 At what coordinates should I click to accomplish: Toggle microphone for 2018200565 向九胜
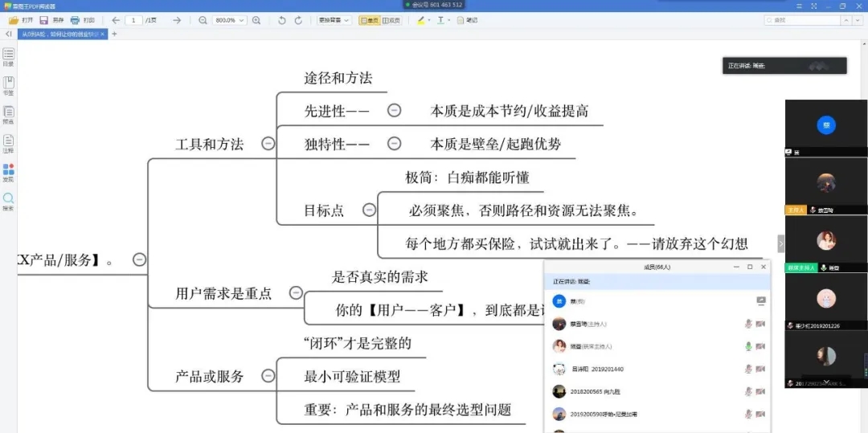tap(748, 391)
